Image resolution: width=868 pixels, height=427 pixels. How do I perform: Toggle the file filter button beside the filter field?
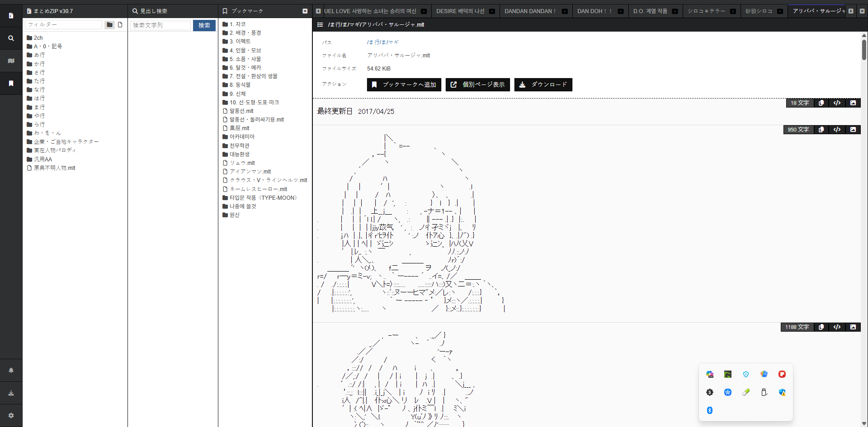coord(120,25)
